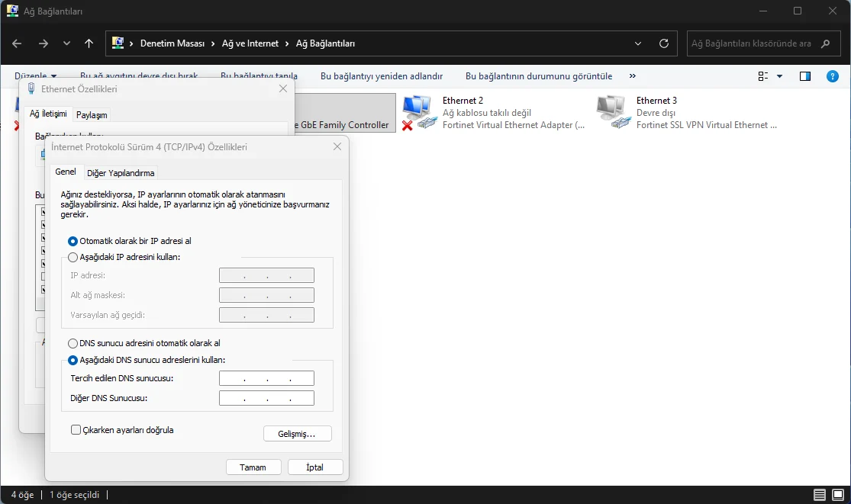Click Fortinet Virtual Ethernet Adapter text
851x504 pixels.
pos(514,124)
